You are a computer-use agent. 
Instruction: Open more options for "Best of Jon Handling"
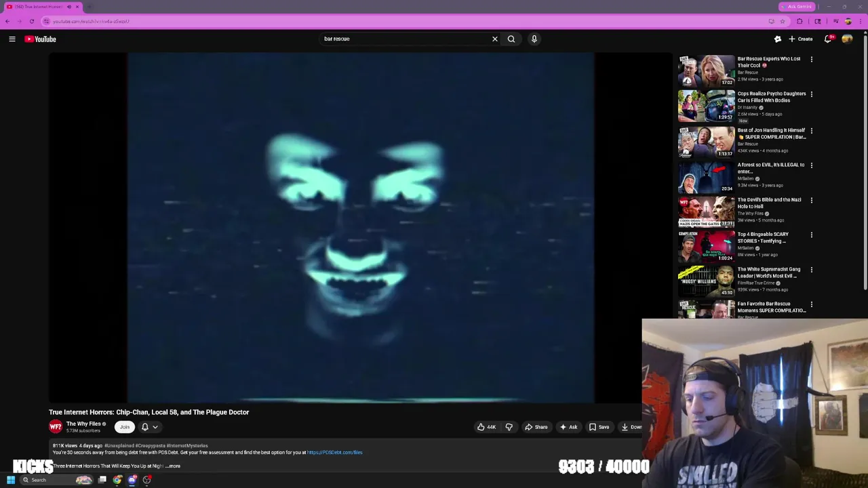(812, 131)
